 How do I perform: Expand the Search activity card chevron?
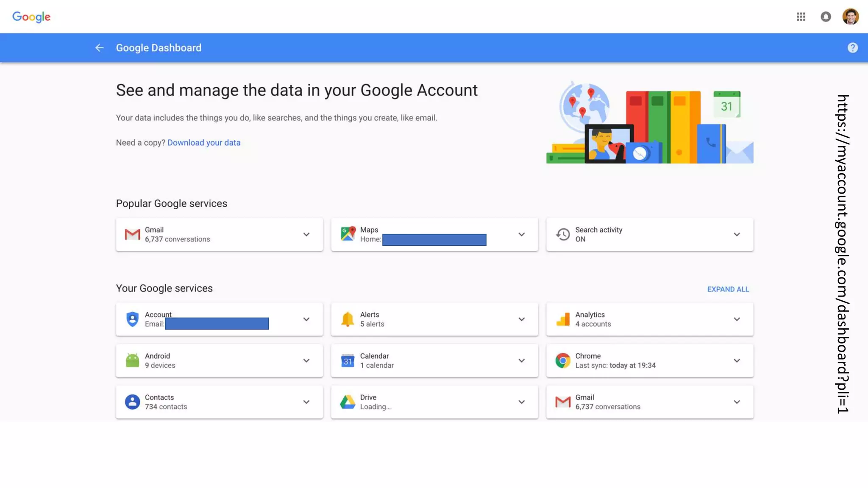pos(737,234)
